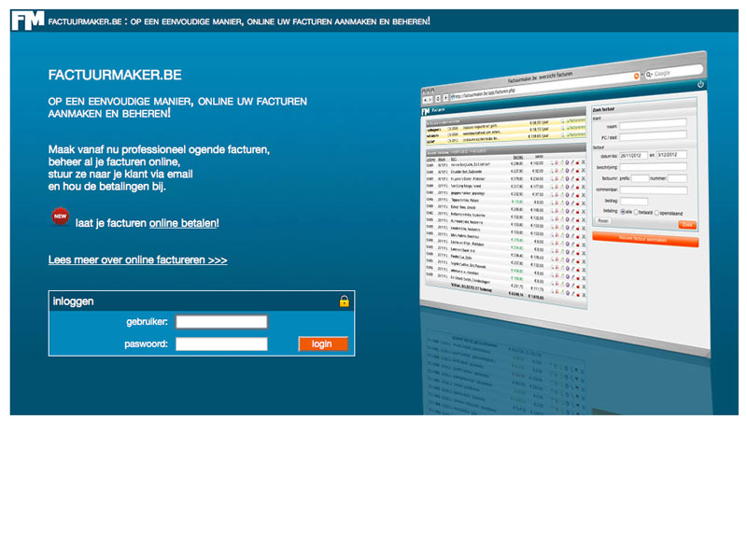The height and width of the screenshot is (560, 747).
Task: Click the gebruiker: label
Action: (147, 322)
